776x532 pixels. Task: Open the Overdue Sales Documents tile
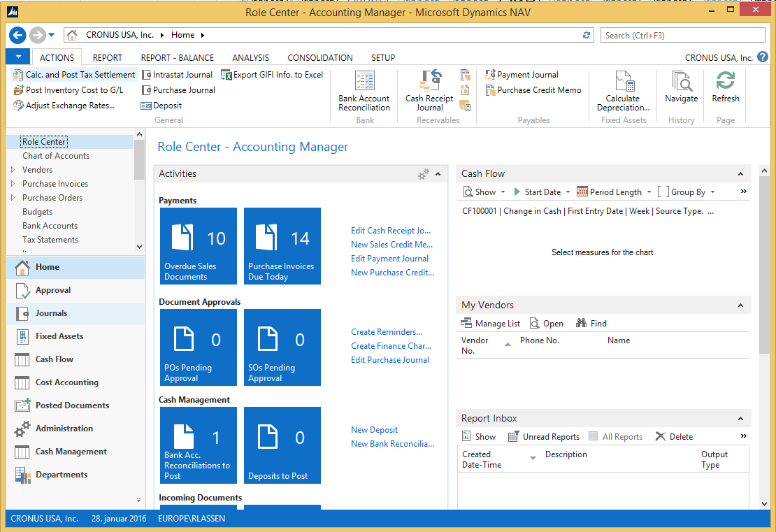point(199,246)
